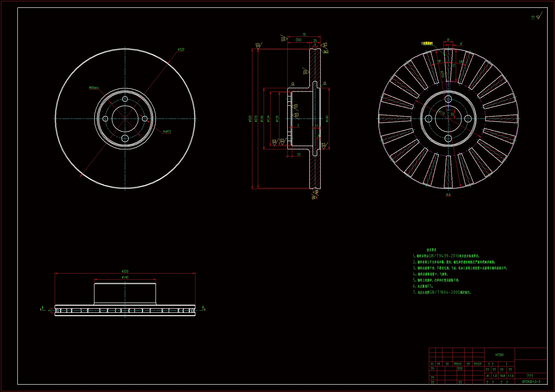Select the R5 fillet requirement line
The height and width of the screenshot is (392, 555).
423,286
